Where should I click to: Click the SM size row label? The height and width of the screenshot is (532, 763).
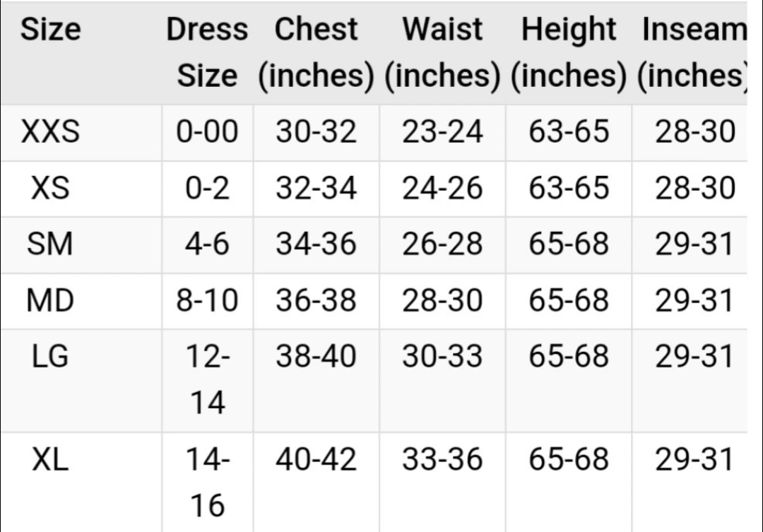point(50,244)
